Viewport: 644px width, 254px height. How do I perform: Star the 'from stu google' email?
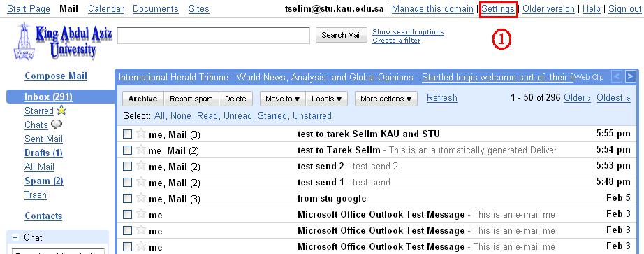coord(141,198)
